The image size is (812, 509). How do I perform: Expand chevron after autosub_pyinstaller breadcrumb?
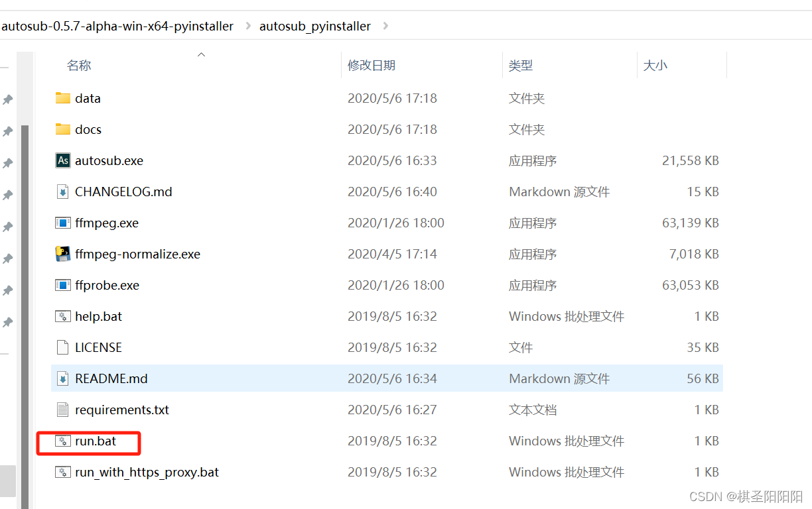[385, 27]
